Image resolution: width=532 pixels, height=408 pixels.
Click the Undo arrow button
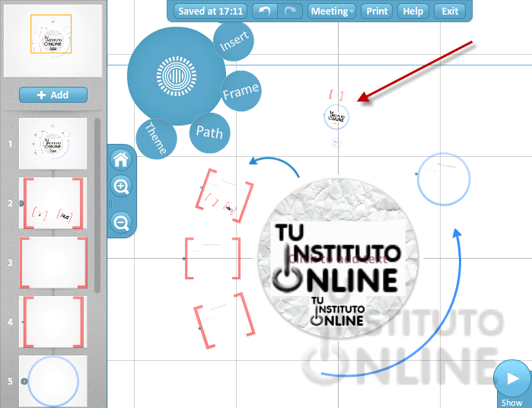[x=265, y=11]
